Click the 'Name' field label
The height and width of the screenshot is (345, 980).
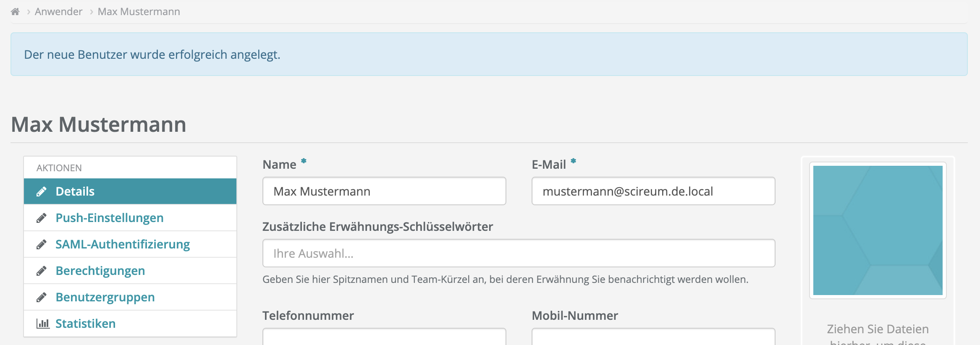tap(279, 165)
